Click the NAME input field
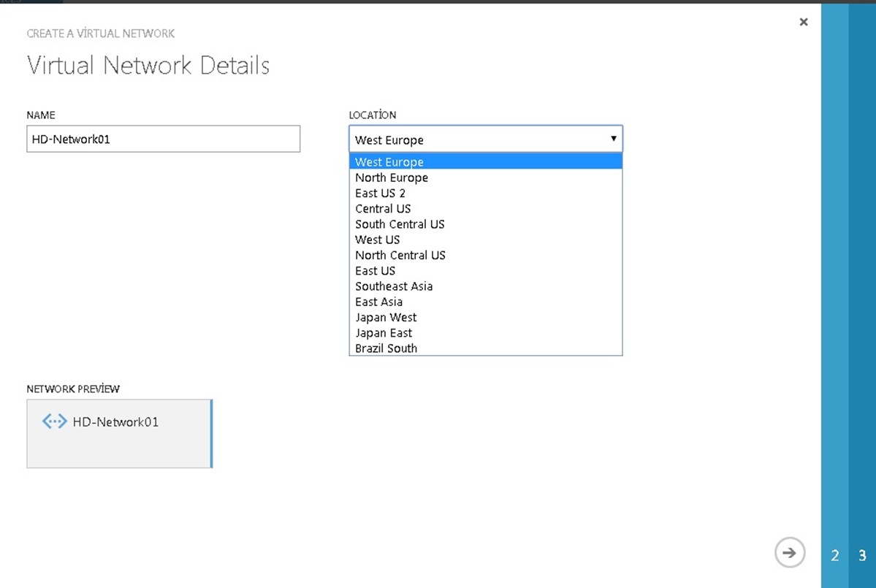 (x=163, y=139)
